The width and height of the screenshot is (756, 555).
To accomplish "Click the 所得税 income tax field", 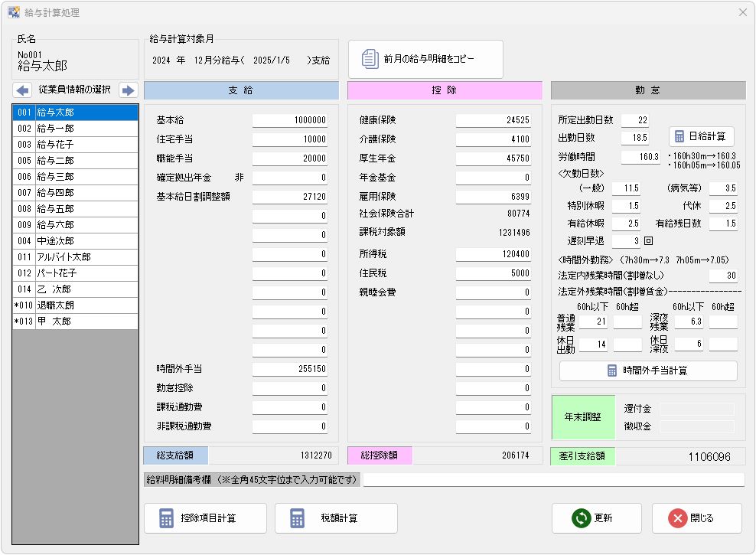I will click(x=494, y=254).
